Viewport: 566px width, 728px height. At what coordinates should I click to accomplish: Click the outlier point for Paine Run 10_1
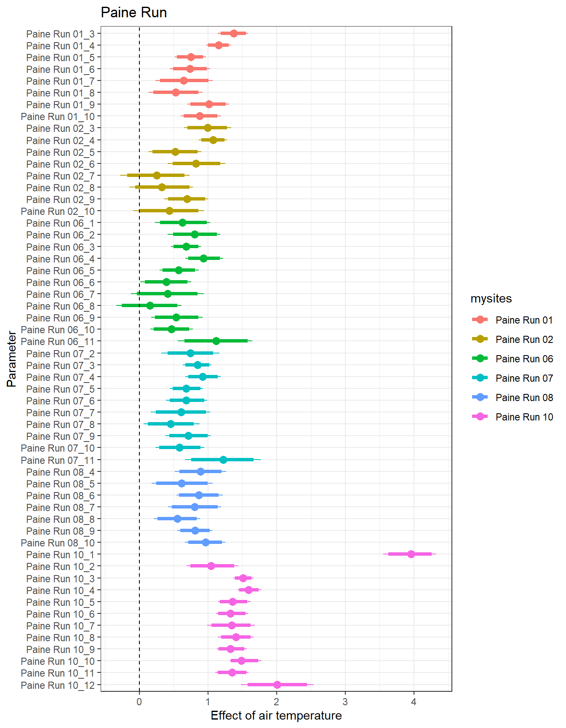pos(411,554)
